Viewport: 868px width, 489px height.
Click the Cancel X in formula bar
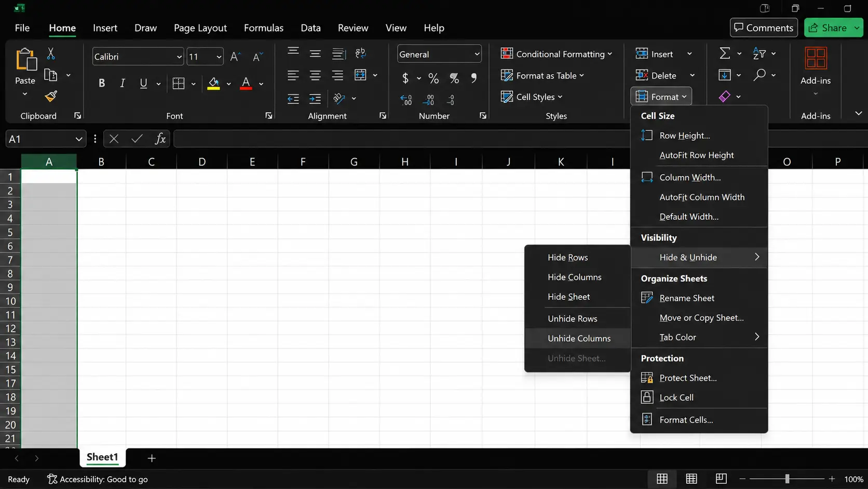(x=114, y=139)
